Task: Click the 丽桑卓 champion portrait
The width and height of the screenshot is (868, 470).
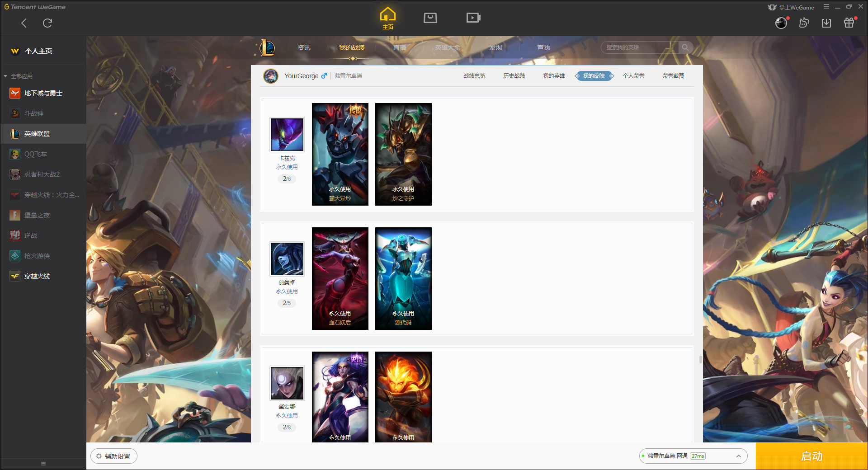Action: coord(287,259)
